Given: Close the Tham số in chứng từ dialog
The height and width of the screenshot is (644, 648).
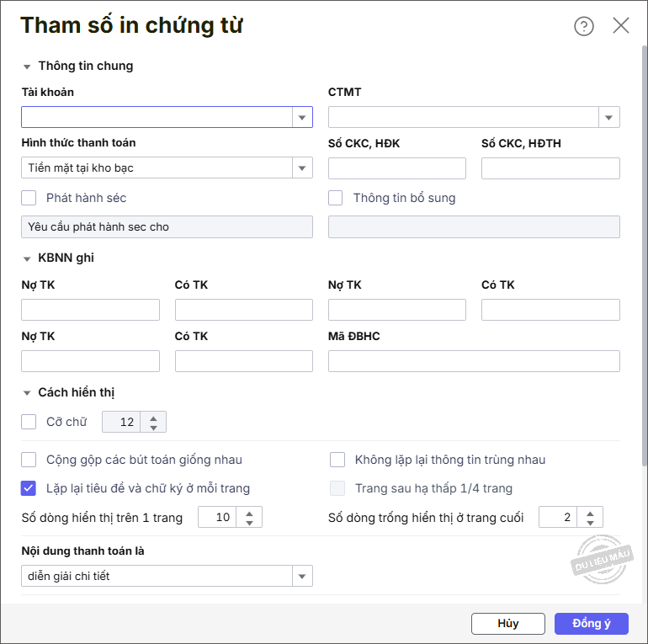Looking at the screenshot, I should [x=621, y=25].
